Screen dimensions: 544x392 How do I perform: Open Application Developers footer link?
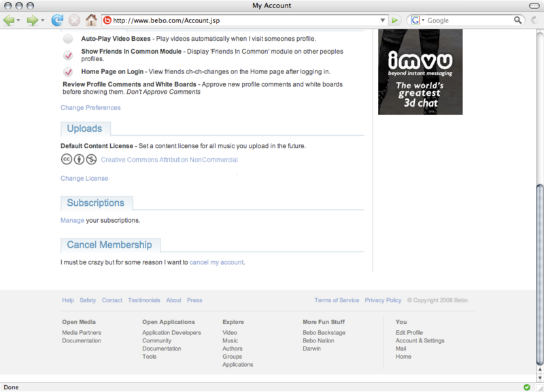[x=171, y=333]
